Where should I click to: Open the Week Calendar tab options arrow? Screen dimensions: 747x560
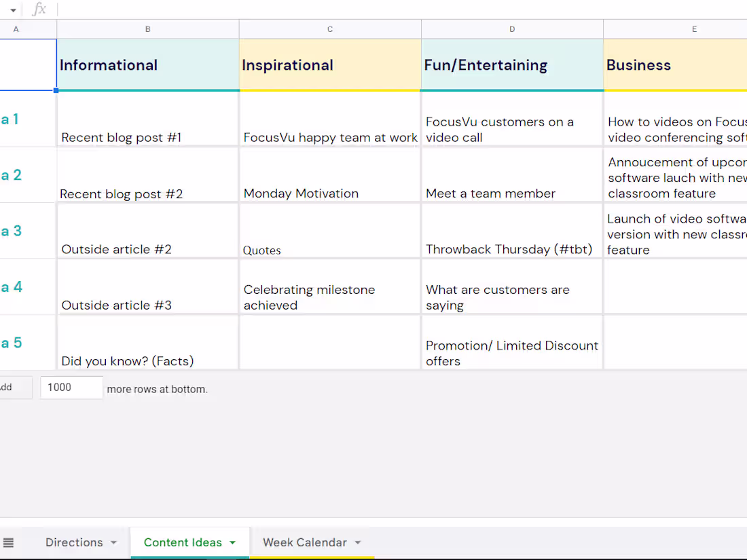tap(358, 542)
